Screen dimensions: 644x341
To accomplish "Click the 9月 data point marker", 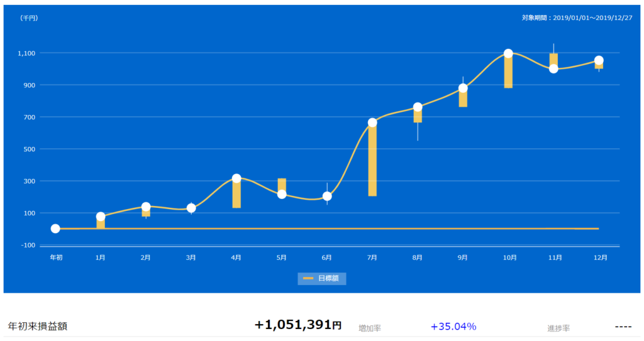I will (463, 88).
